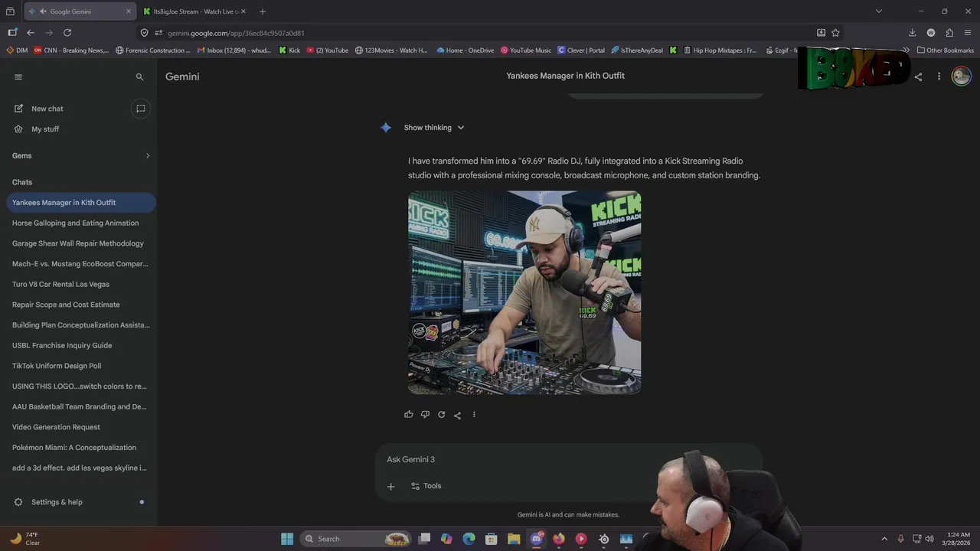Viewport: 980px width, 551px height.
Task: Click the conversation title Yankees Manager in Kith Outfit
Action: pos(565,76)
